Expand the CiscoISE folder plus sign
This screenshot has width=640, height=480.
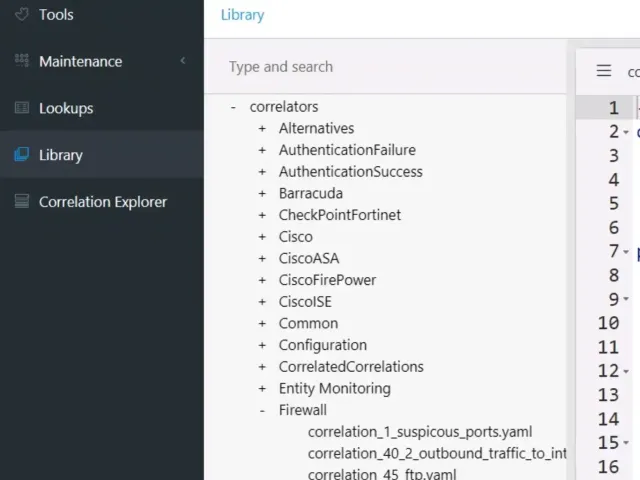(262, 302)
